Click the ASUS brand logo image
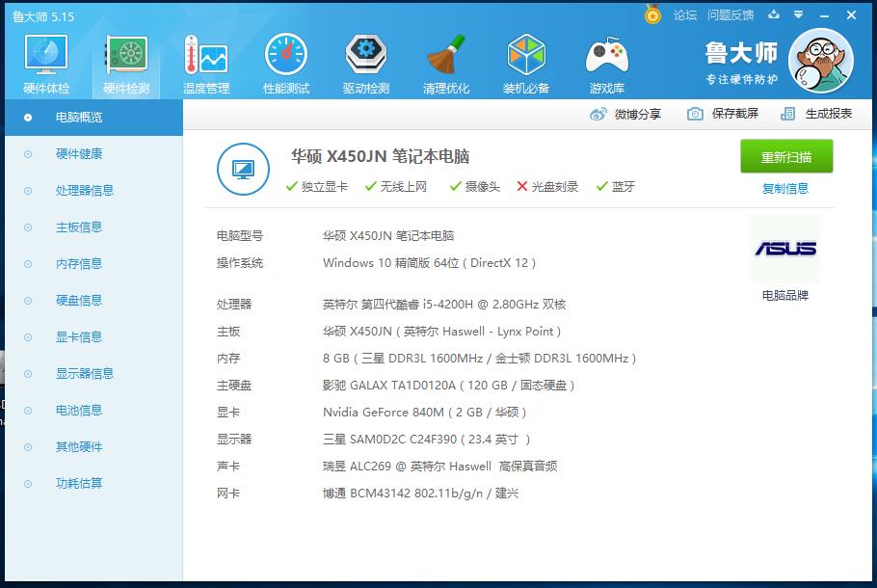This screenshot has width=877, height=588. 785,248
